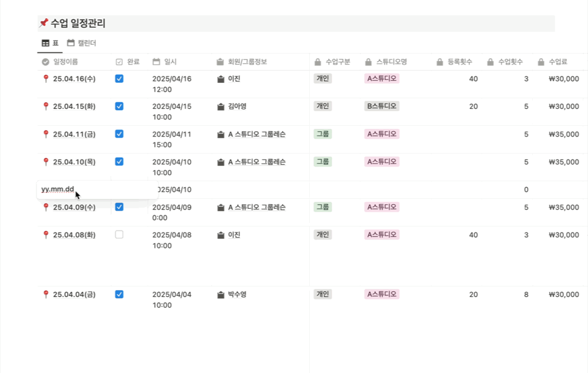Image resolution: width=588 pixels, height=373 pixels.
Task: Open the B스튜디오 tag selector
Action: tap(382, 106)
